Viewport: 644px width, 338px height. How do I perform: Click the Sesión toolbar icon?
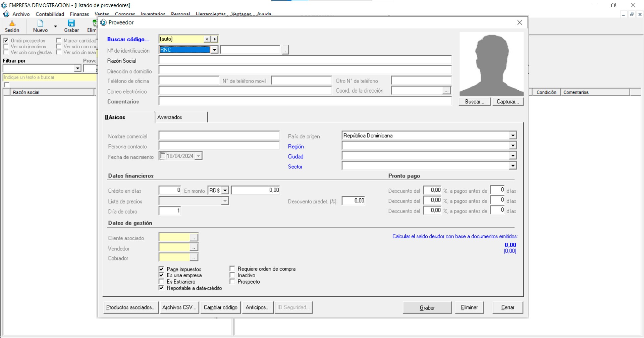12,23
